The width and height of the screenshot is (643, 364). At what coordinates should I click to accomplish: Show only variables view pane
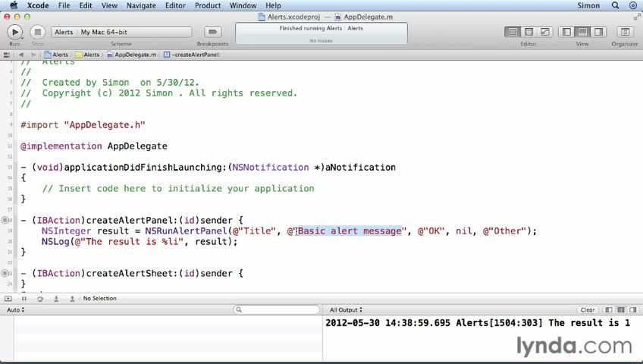click(x=609, y=310)
